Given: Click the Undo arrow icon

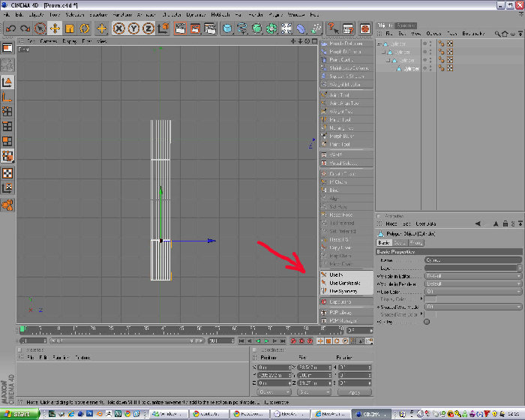Looking at the screenshot, I should pyautogui.click(x=10, y=28).
